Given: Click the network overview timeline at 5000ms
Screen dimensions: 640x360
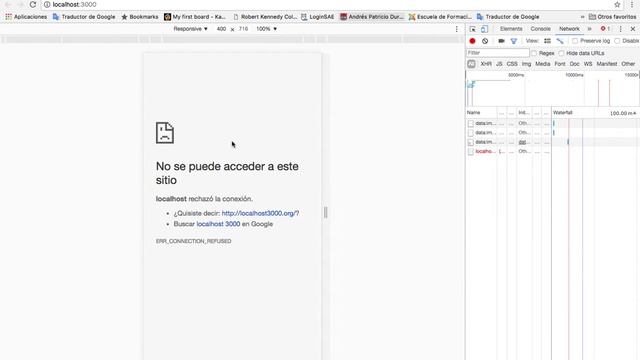Looking at the screenshot, I should coord(516,75).
